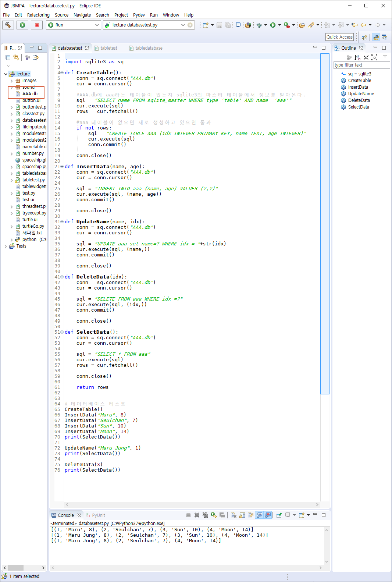This screenshot has height=582, width=392.
Task: Select turtleGo.py in Package Explorer
Action: tap(33, 226)
